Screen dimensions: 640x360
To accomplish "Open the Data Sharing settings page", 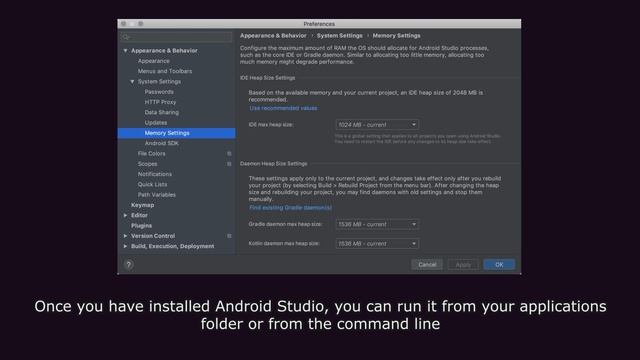I will tap(161, 112).
